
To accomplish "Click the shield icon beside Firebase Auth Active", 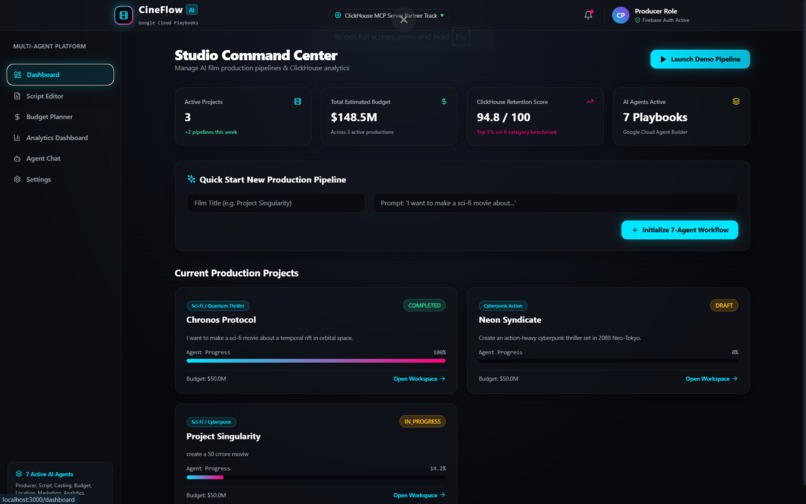I will (637, 21).
